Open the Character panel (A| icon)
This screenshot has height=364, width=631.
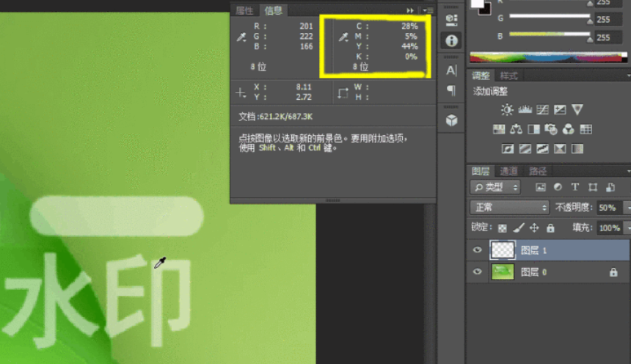[x=451, y=70]
